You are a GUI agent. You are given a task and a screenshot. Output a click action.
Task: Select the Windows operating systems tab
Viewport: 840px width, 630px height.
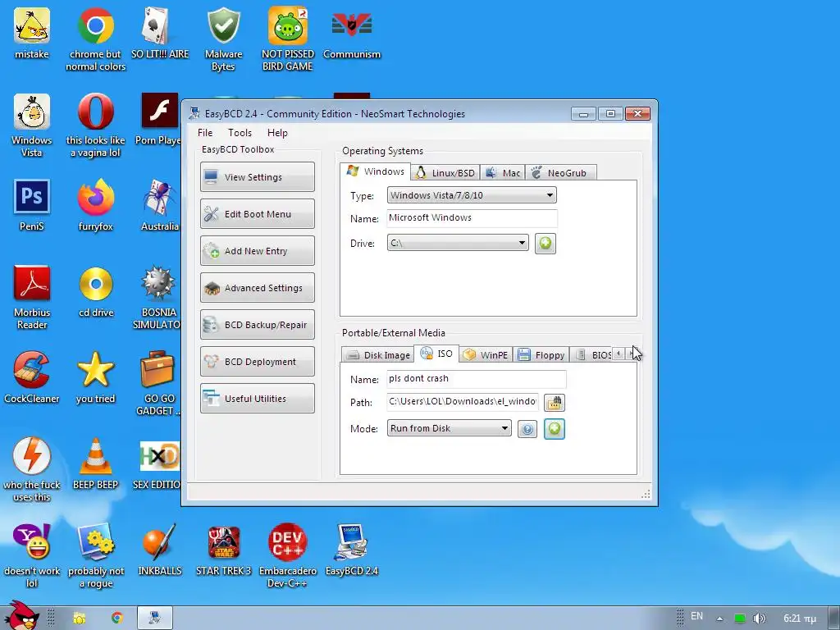pyautogui.click(x=376, y=171)
